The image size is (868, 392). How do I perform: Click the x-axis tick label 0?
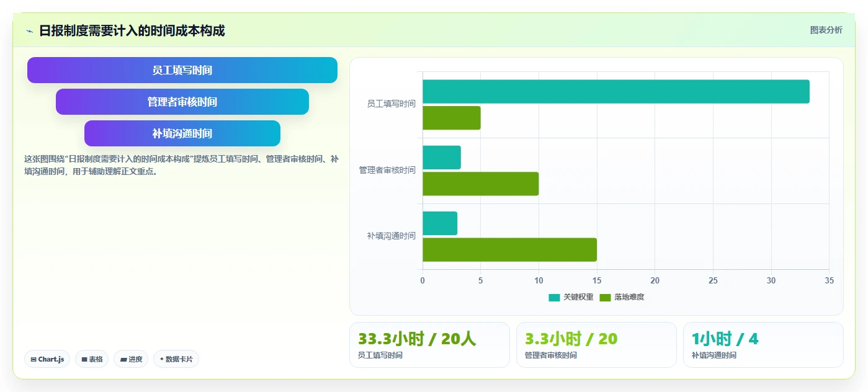(x=423, y=281)
